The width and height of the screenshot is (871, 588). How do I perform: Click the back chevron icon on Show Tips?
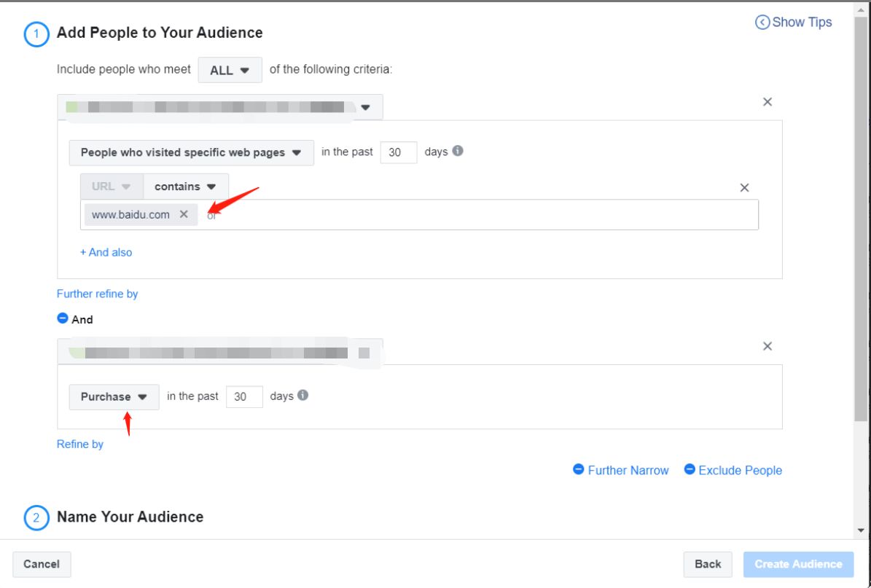[761, 22]
